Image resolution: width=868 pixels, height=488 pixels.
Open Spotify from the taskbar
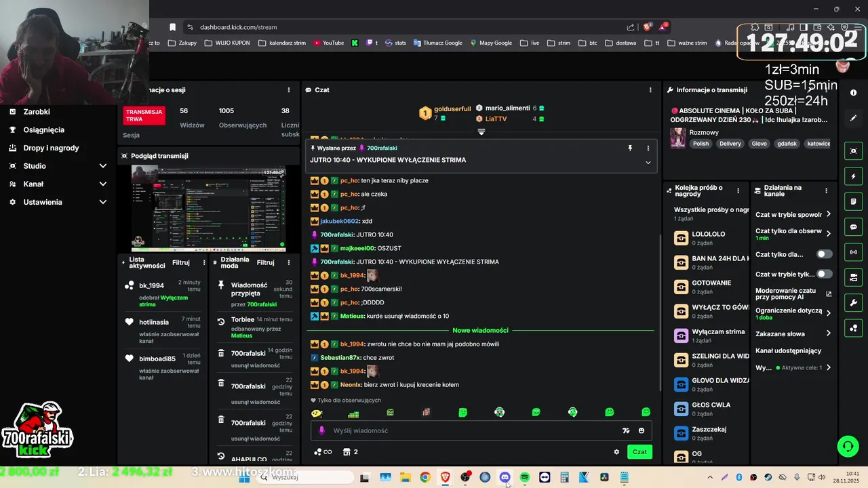(525, 477)
